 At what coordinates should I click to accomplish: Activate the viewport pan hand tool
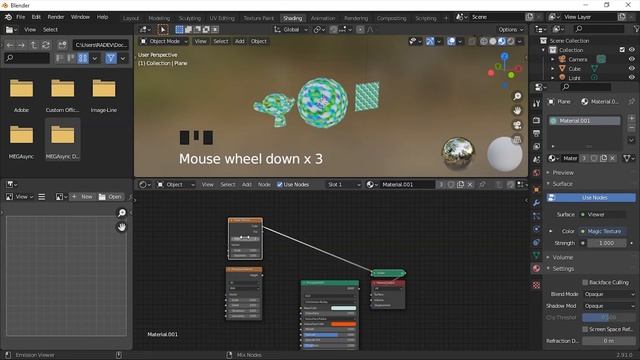517,111
